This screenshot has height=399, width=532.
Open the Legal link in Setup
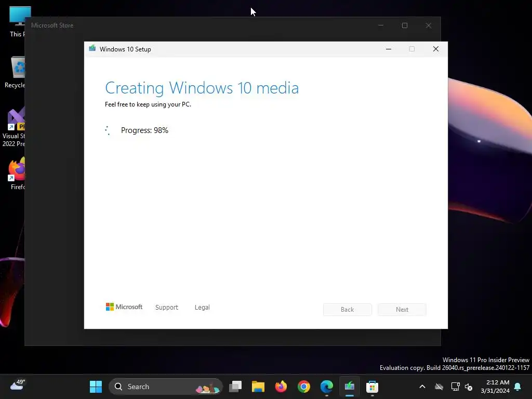[202, 308]
